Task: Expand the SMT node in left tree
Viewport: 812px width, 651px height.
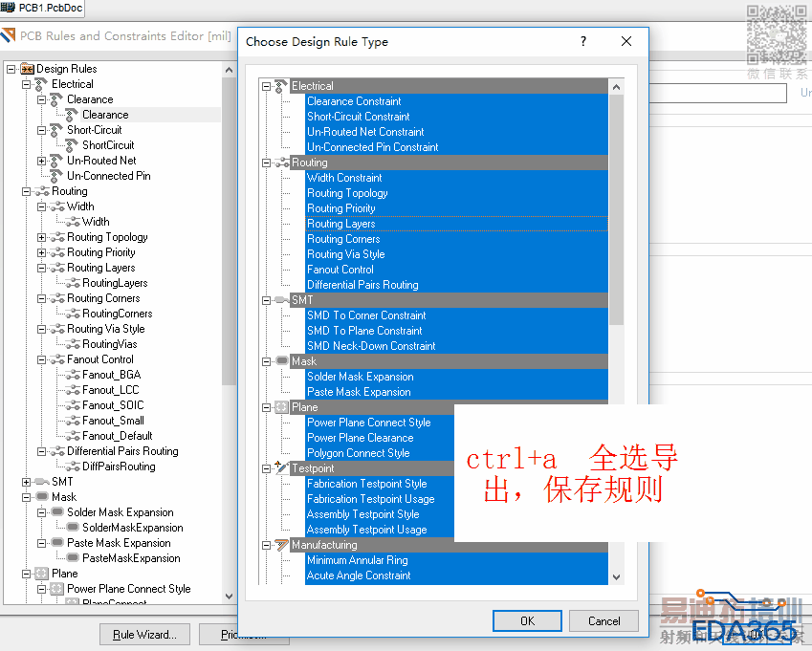Action: point(27,482)
